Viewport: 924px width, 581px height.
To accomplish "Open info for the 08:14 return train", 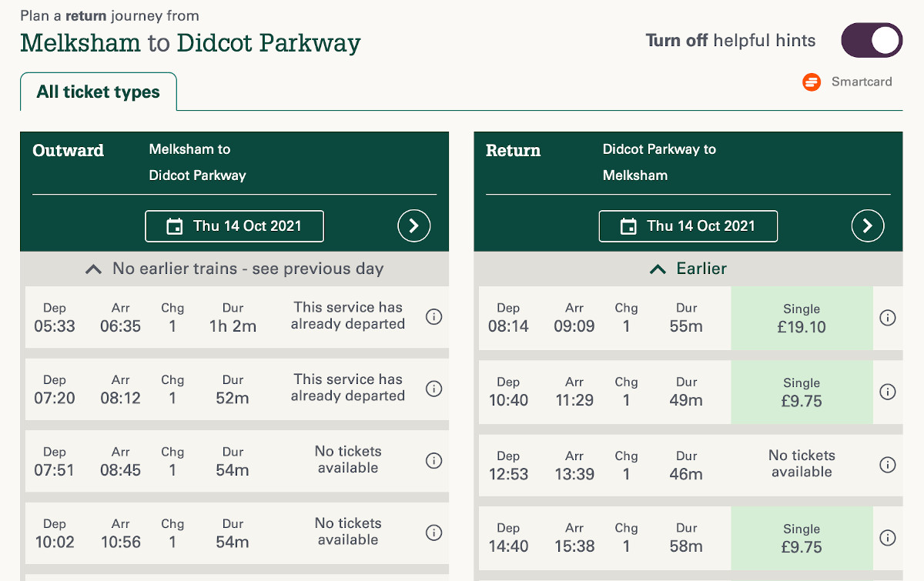I will tap(888, 318).
